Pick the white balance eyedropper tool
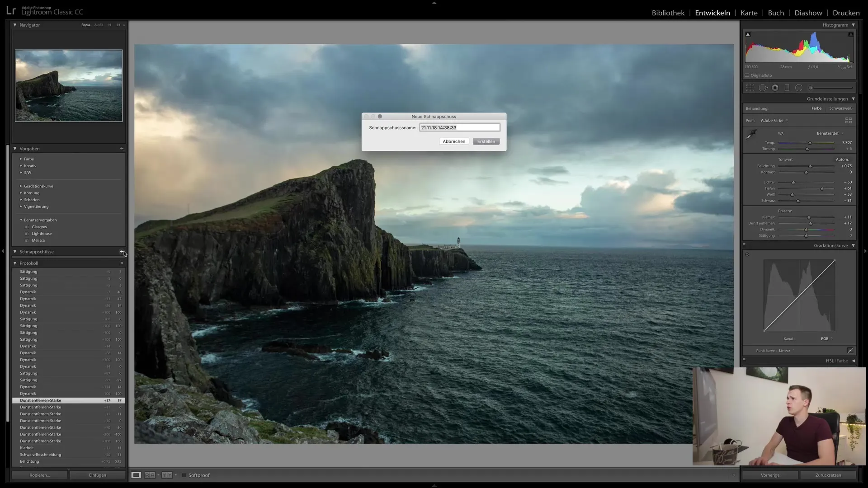The width and height of the screenshot is (868, 488). click(751, 134)
